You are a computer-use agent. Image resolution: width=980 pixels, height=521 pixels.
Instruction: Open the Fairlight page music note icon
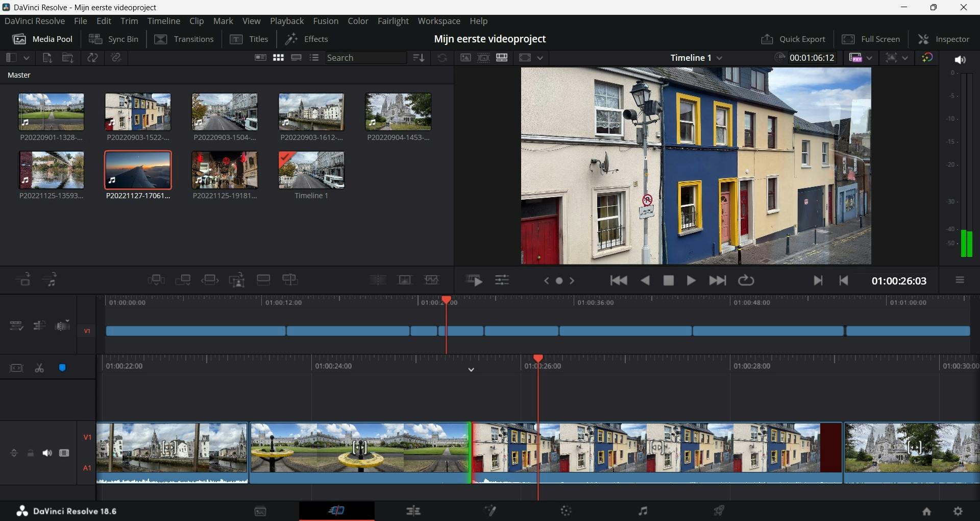click(643, 511)
